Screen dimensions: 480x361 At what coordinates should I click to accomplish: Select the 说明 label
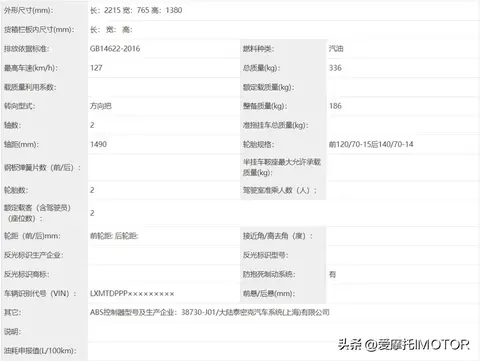click(x=12, y=332)
